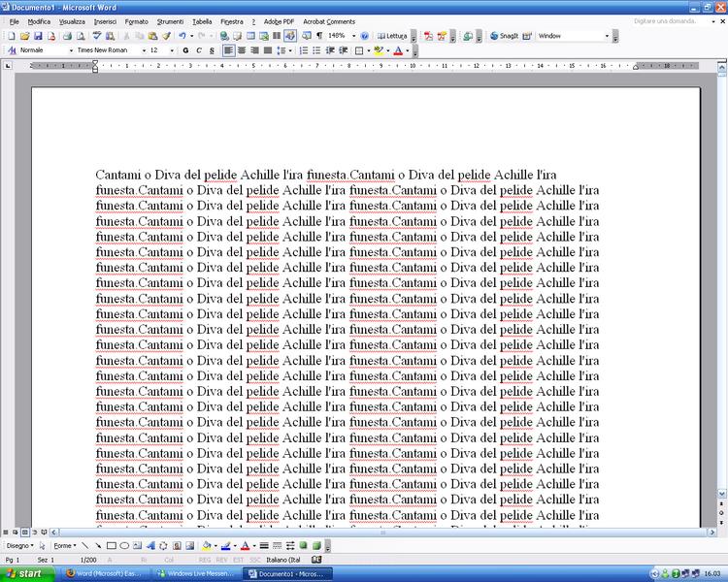Open the Inserisci menu

(106, 21)
